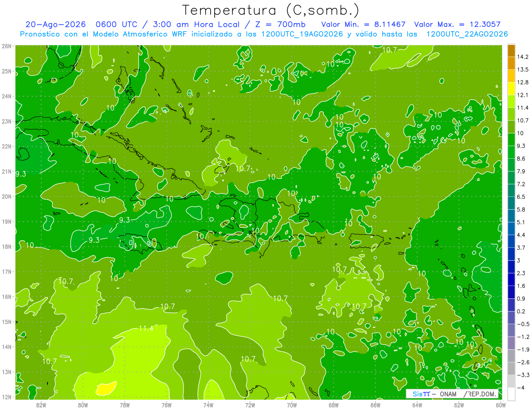This screenshot has width=532, height=411.
Task: Click the "72W" longitude axis label
Action: tap(250, 405)
